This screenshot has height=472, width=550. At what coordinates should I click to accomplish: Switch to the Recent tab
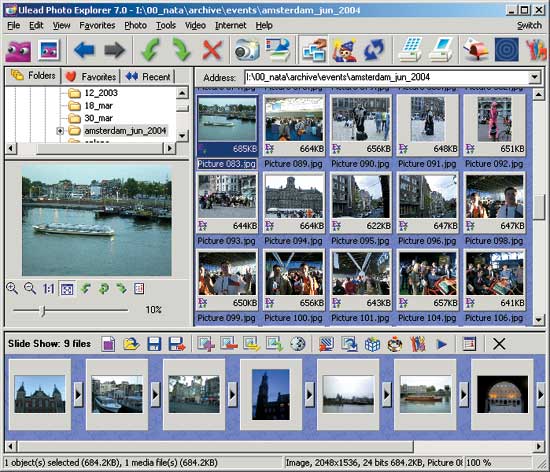[148, 76]
